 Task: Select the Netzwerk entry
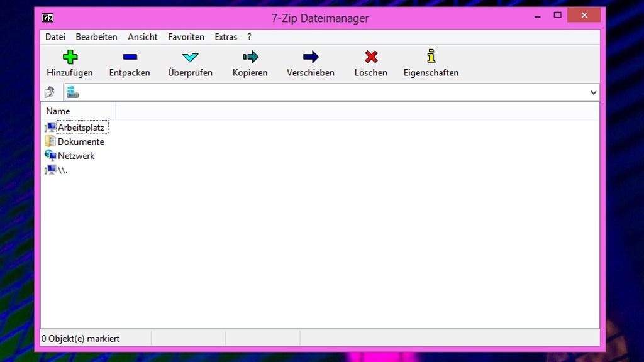point(75,155)
